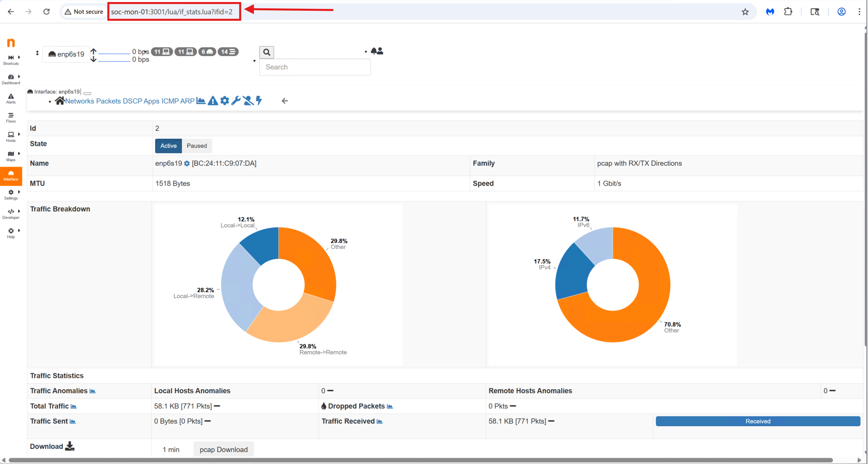Image resolution: width=868 pixels, height=464 pixels.
Task: Switch to the ICMP tab
Action: tap(170, 101)
